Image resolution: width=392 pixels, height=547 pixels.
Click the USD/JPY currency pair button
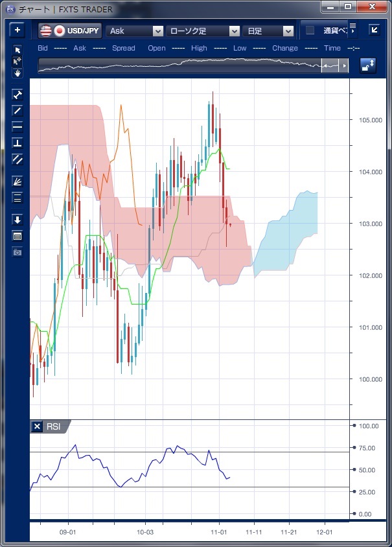[x=70, y=30]
